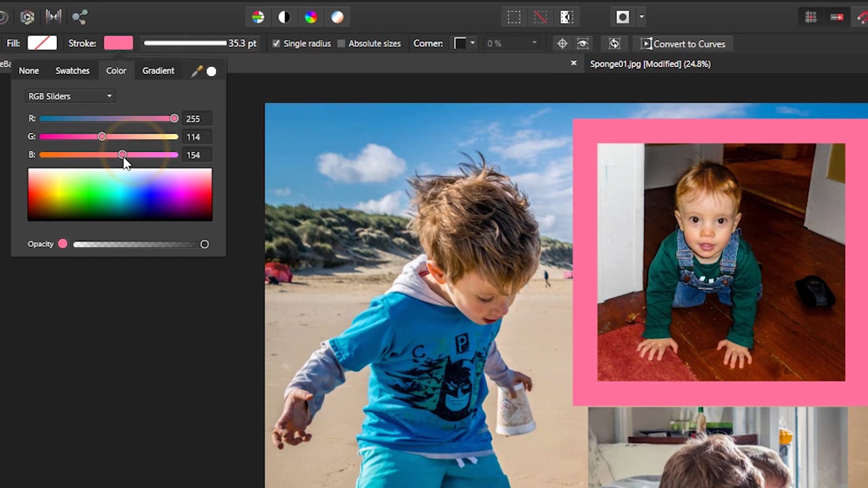Click the B value field 154
The height and width of the screenshot is (488, 868).
pos(197,155)
